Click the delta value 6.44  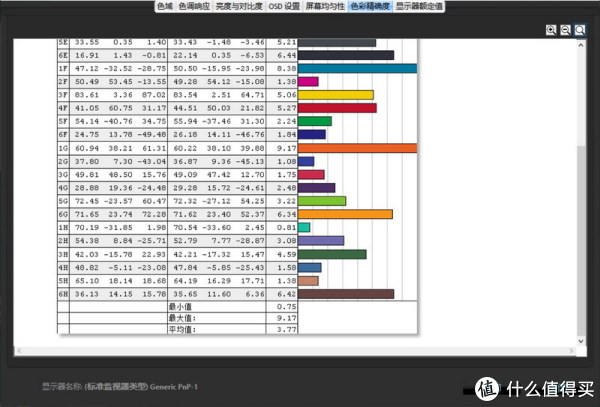coord(287,55)
